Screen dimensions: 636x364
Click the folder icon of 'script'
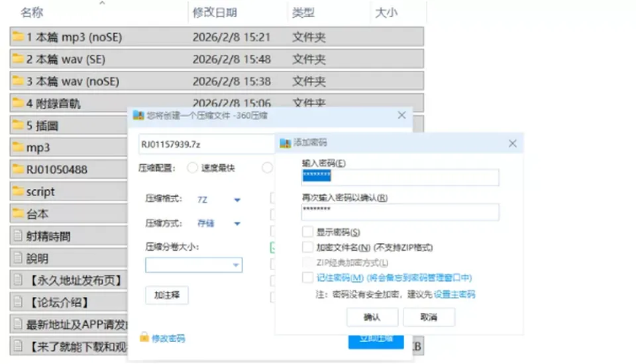(x=18, y=191)
